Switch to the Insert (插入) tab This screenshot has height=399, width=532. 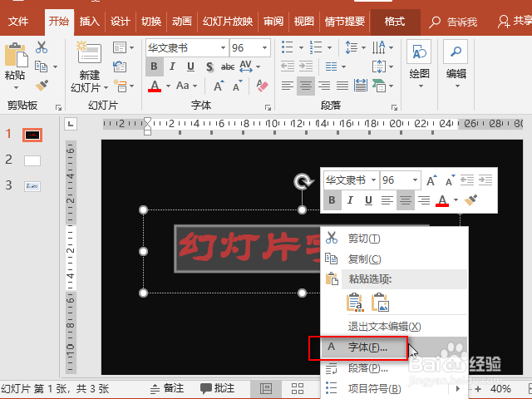pyautogui.click(x=90, y=22)
